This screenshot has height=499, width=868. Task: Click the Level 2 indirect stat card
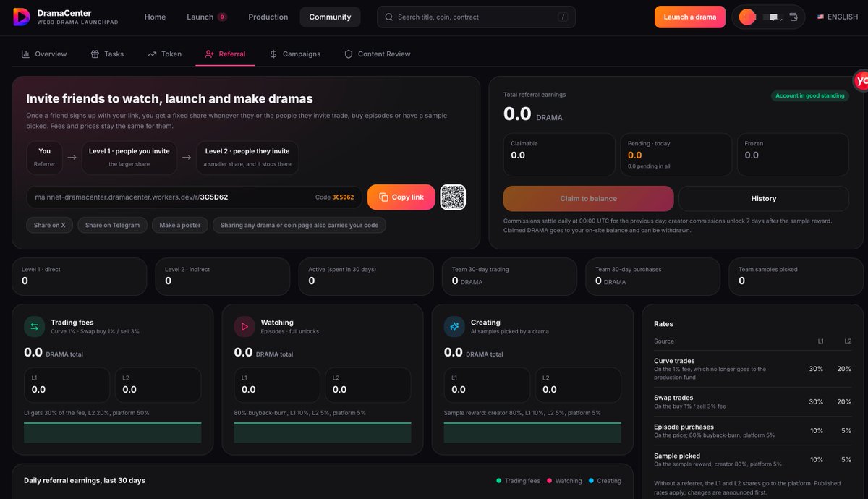coord(222,276)
